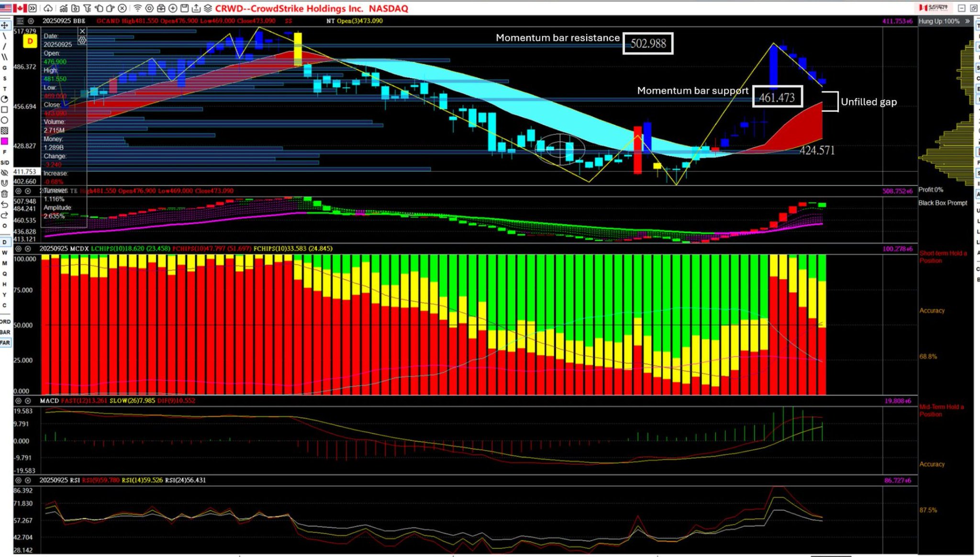Image resolution: width=980 pixels, height=557 pixels.
Task: Toggle the United States market flag
Action: point(6,8)
